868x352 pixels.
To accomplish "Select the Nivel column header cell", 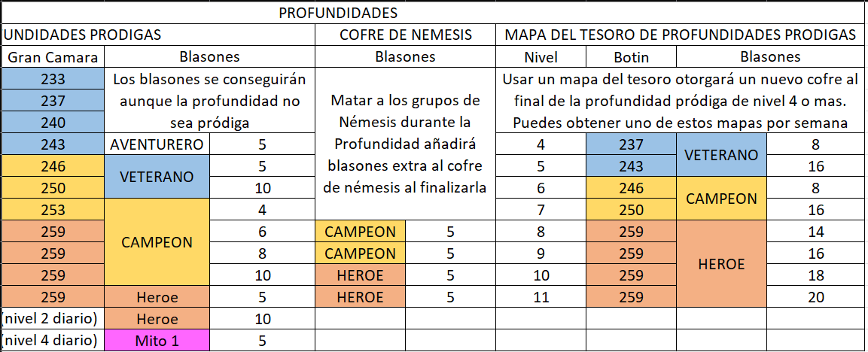I will point(541,57).
